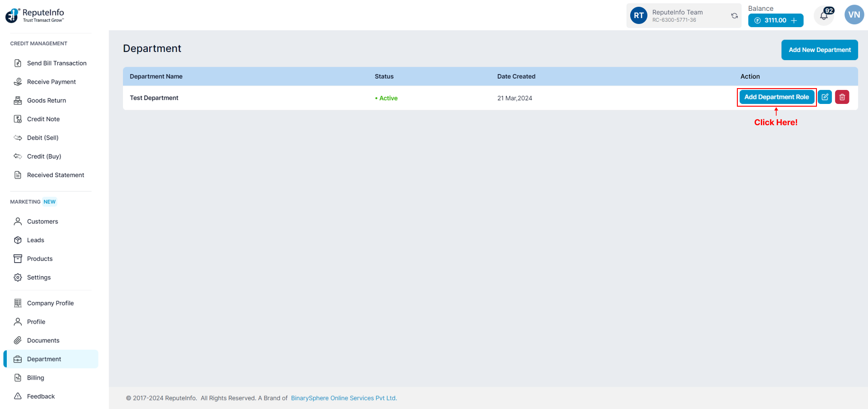Click the red delete department trash icon

tap(842, 97)
